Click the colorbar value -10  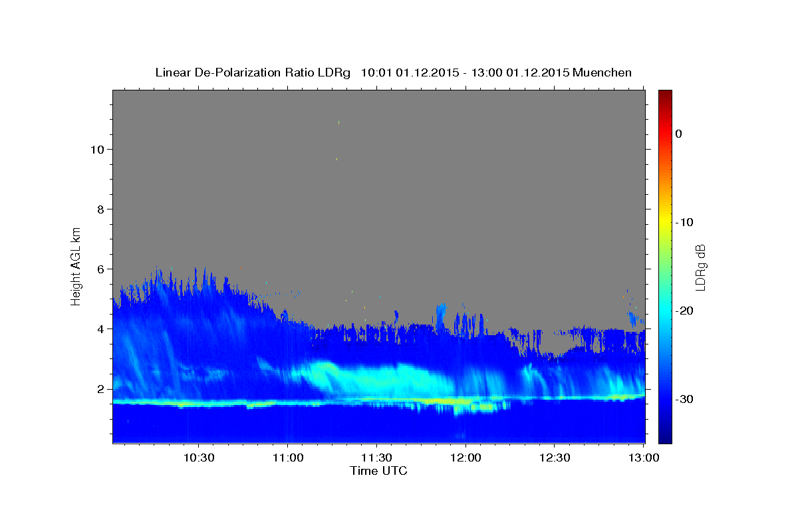(x=684, y=222)
